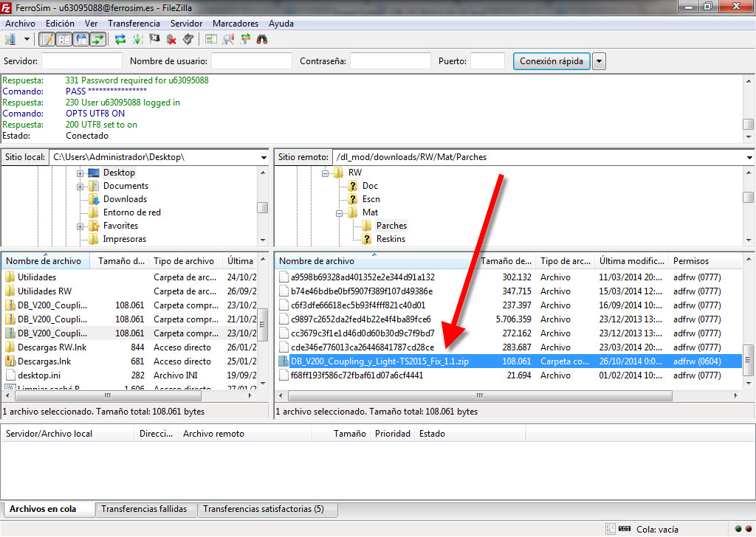Sort remote files by Permisos column header
756x537 pixels.
pyautogui.click(x=690, y=261)
